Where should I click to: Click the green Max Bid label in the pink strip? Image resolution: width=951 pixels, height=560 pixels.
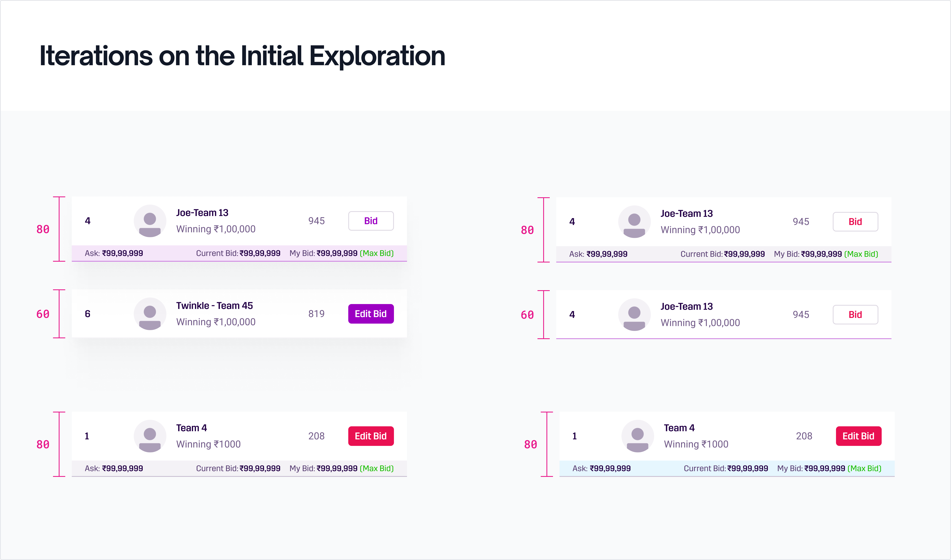(376, 253)
